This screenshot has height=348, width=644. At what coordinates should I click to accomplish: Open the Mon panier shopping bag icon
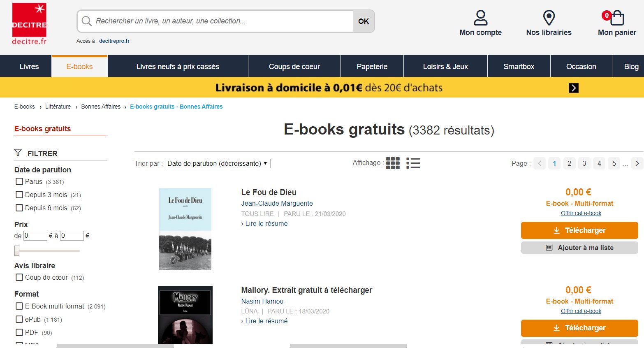[x=617, y=18]
